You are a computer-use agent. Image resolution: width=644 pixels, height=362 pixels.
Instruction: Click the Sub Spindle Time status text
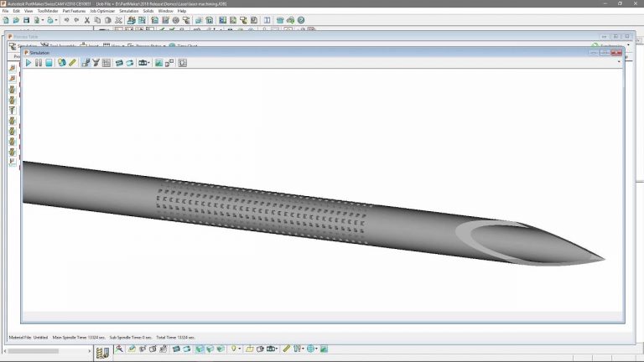(x=131, y=338)
